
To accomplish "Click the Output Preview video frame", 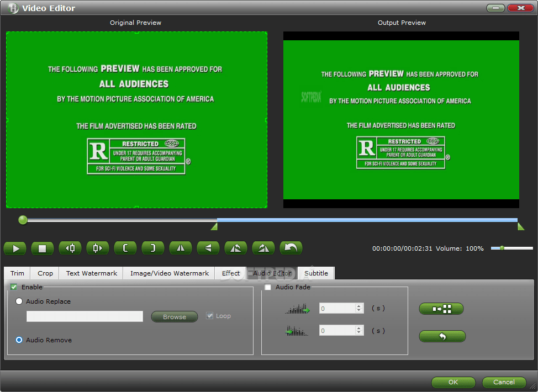I will click(401, 120).
